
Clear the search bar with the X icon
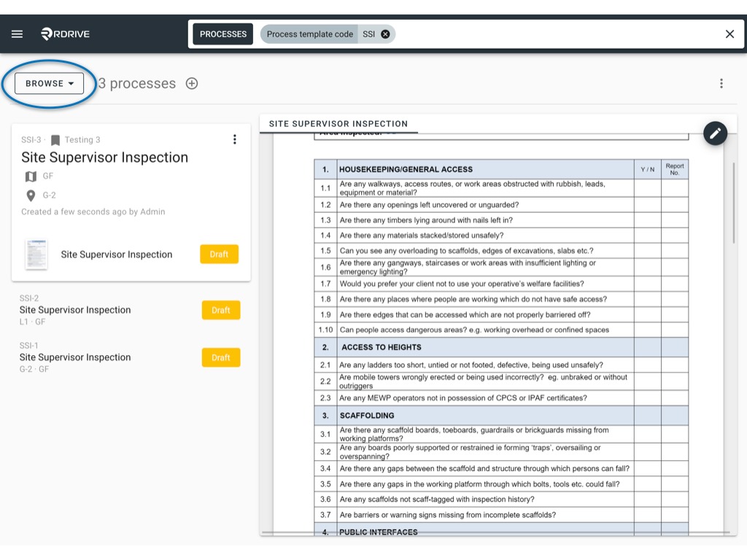pos(729,34)
